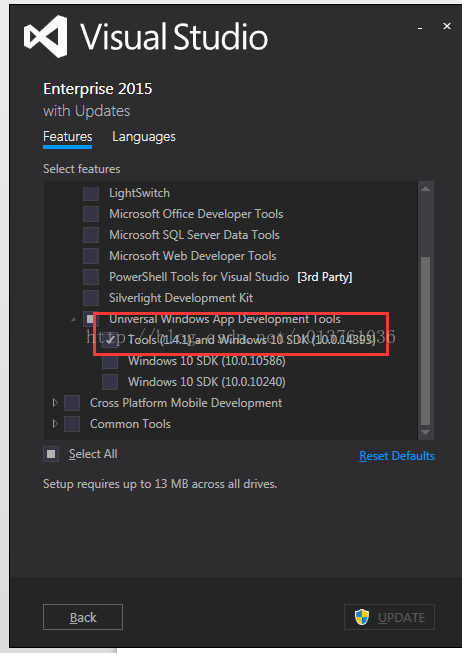Click the Cross Platform Mobile Development label
This screenshot has width=462, height=653.
[x=186, y=403]
